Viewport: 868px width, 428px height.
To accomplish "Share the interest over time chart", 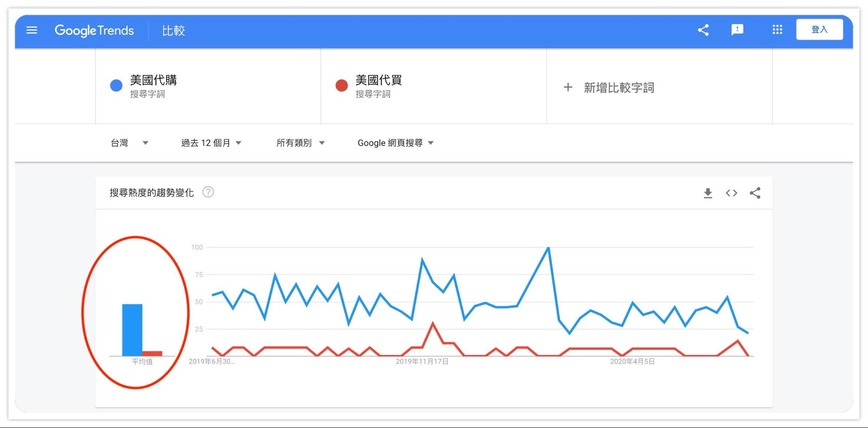I will [755, 193].
